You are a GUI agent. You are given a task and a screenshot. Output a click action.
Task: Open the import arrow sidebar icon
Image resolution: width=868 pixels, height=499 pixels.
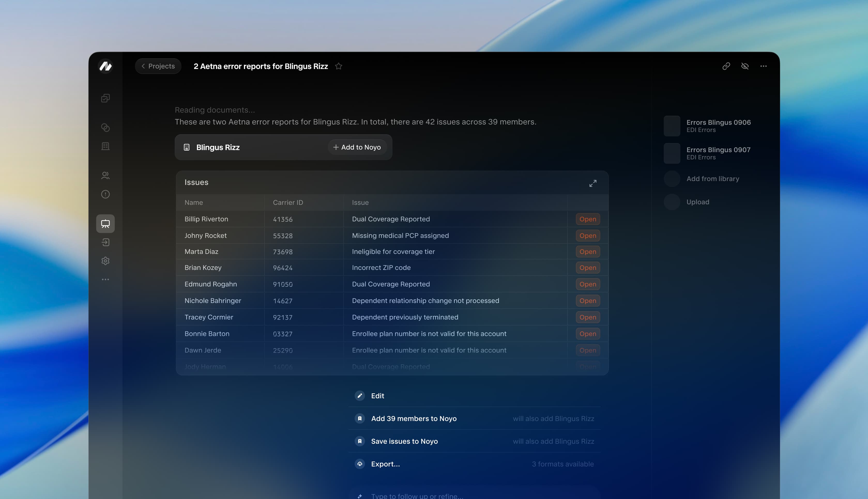pyautogui.click(x=105, y=242)
